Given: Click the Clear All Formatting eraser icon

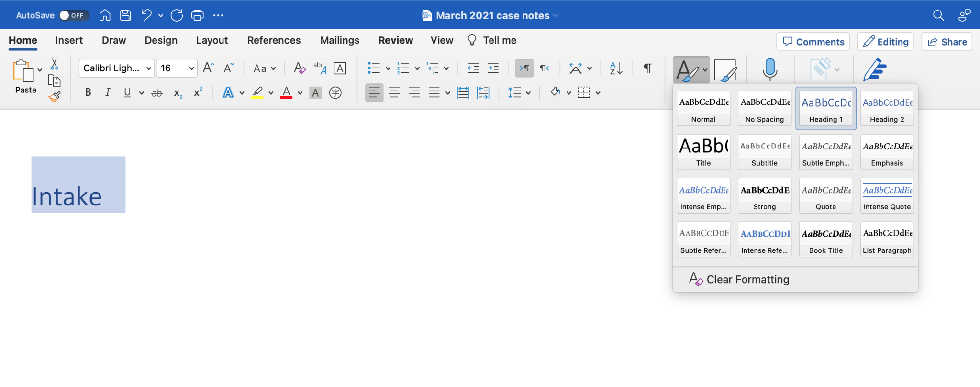Looking at the screenshot, I should (x=300, y=68).
